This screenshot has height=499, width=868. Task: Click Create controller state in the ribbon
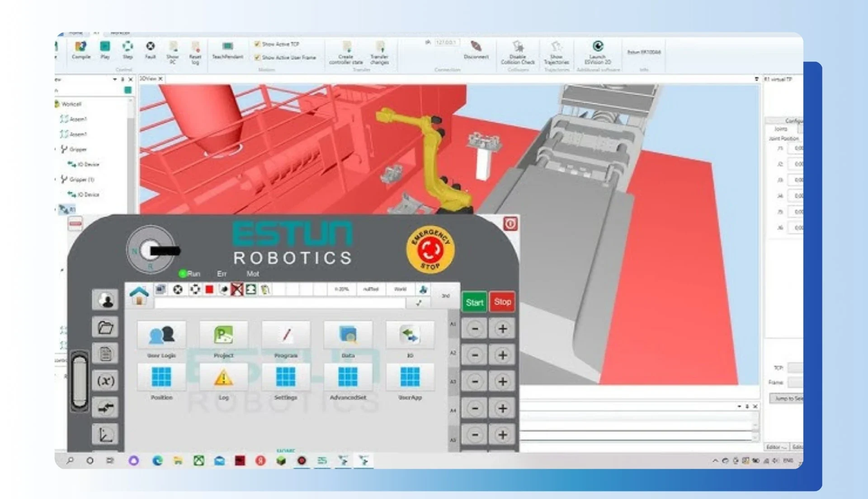point(346,53)
